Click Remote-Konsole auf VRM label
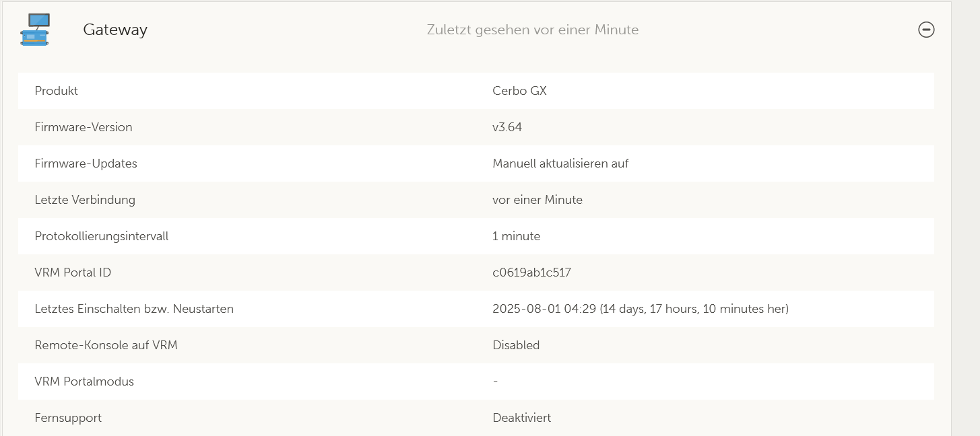This screenshot has width=980, height=436. (106, 345)
